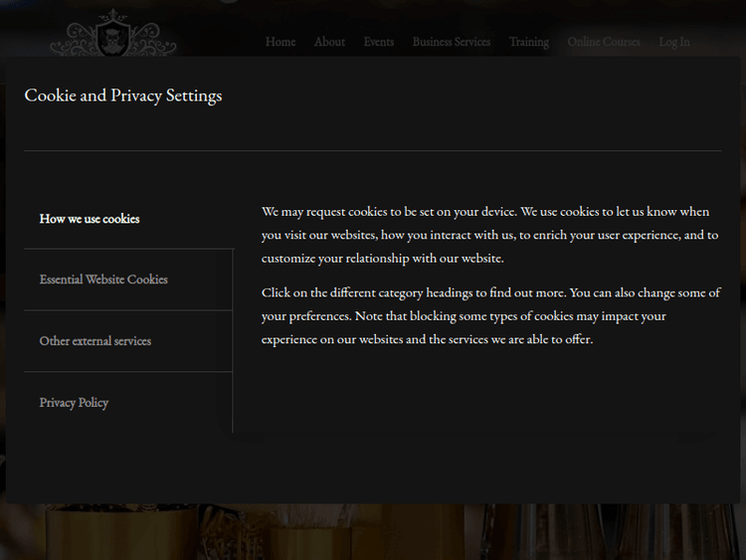The image size is (746, 560).
Task: Visit the Online Courses page
Action: click(x=603, y=42)
